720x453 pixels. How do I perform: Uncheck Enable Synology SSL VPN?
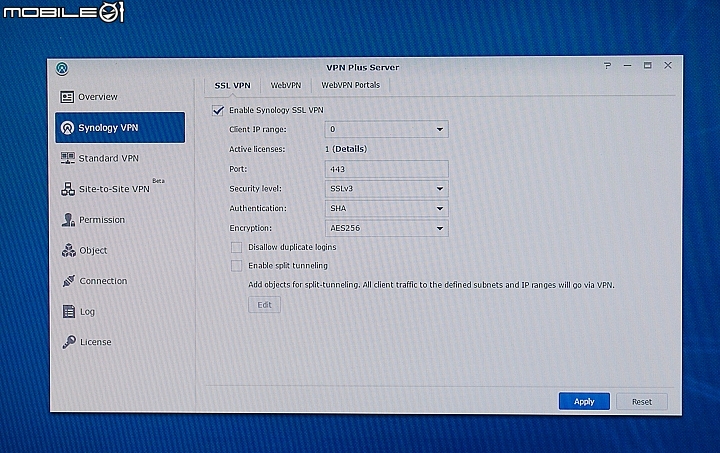[218, 110]
